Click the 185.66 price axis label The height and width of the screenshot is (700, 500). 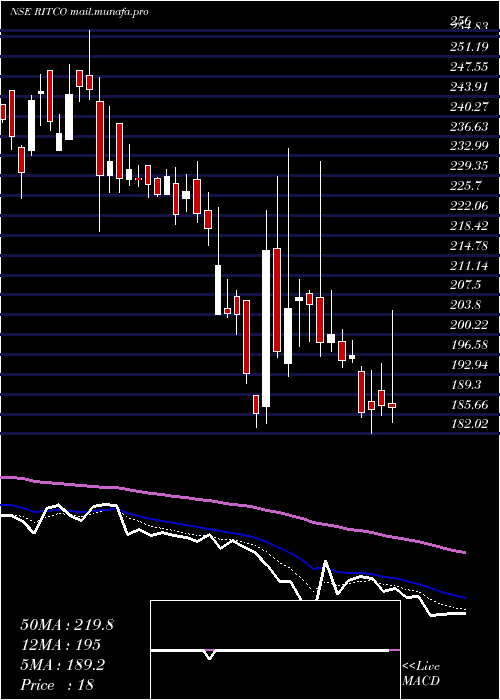(x=469, y=405)
